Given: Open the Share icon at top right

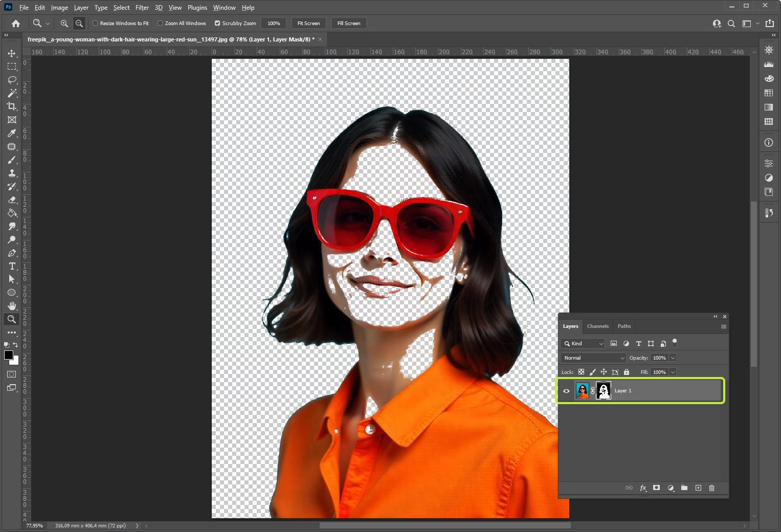Looking at the screenshot, I should (770, 24).
